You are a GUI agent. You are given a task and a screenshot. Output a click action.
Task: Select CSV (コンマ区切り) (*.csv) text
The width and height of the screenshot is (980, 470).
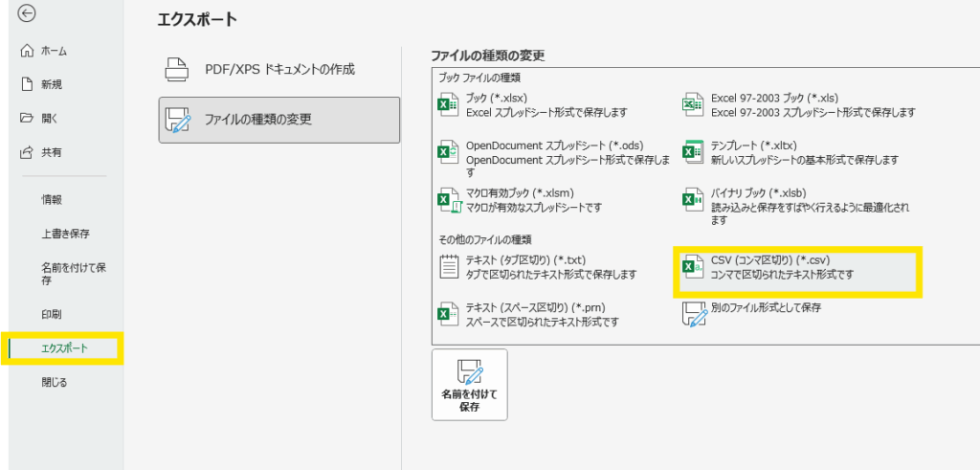click(x=770, y=259)
